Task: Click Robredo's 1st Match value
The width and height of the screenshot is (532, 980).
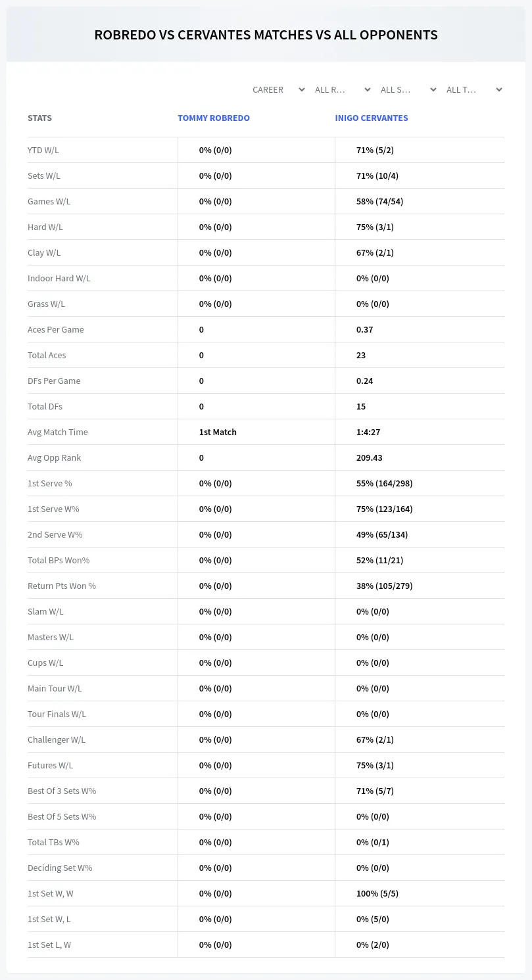Action: 218,432
